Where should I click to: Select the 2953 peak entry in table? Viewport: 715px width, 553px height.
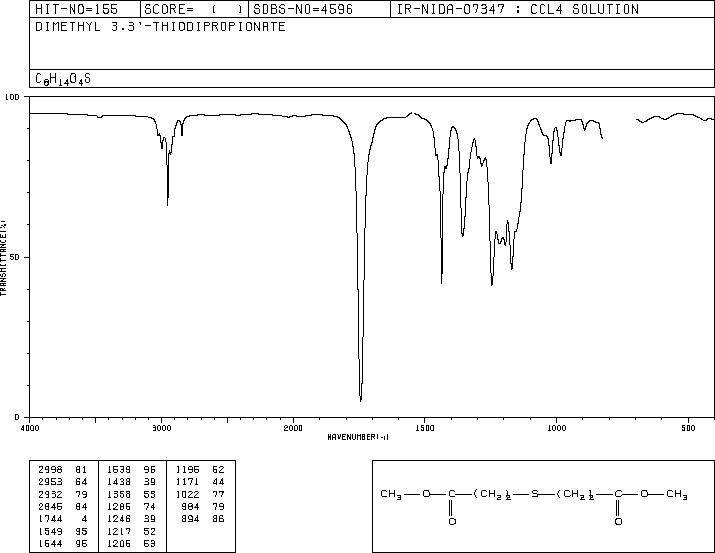(x=63, y=482)
